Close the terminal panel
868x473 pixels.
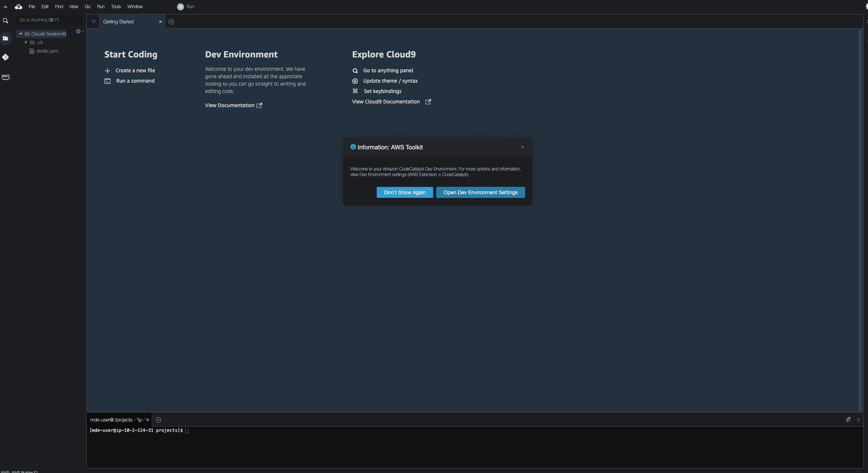858,420
